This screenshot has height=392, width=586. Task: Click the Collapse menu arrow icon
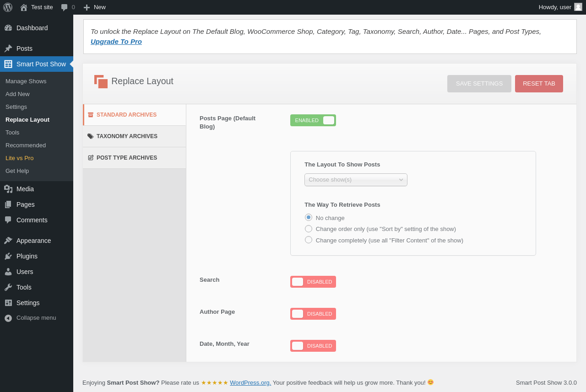tap(8, 318)
